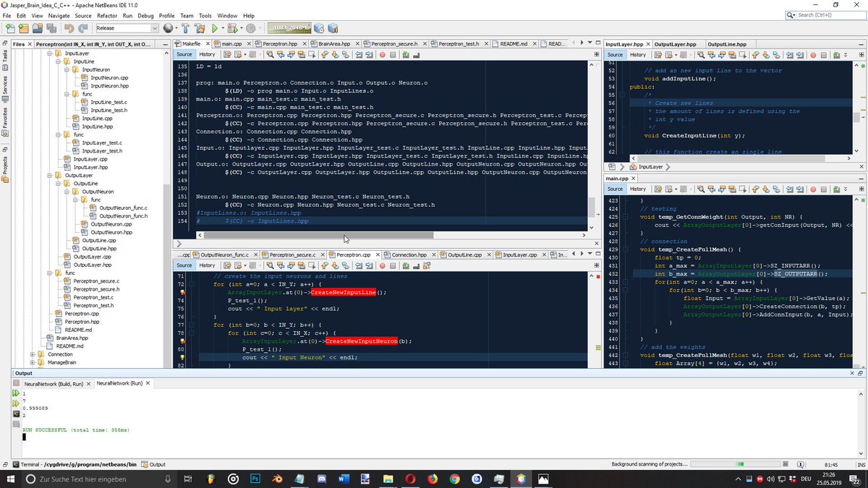Open the Debug project options arrow

pyautogui.click(x=242, y=28)
